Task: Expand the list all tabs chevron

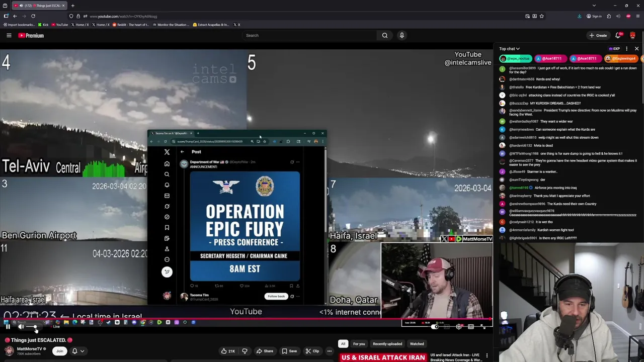Action: click(594, 6)
